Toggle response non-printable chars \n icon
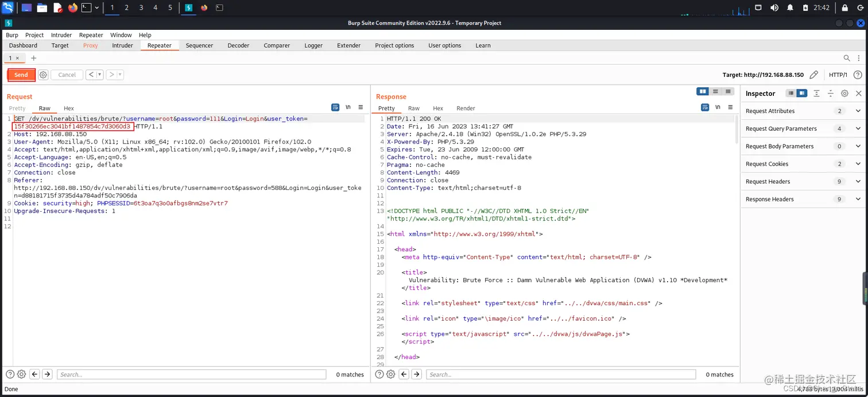 718,107
